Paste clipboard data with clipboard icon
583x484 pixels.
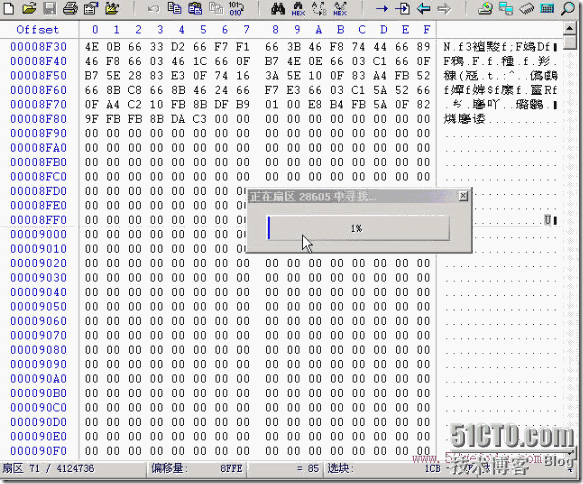(x=195, y=8)
